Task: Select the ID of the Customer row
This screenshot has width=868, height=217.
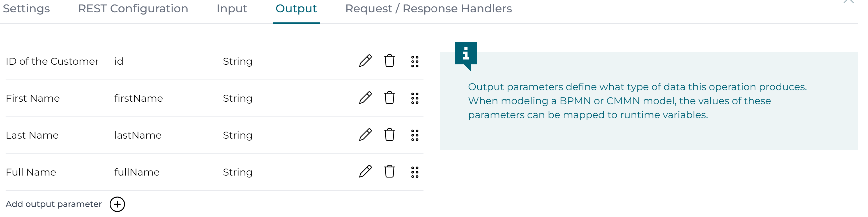Action: [x=52, y=61]
